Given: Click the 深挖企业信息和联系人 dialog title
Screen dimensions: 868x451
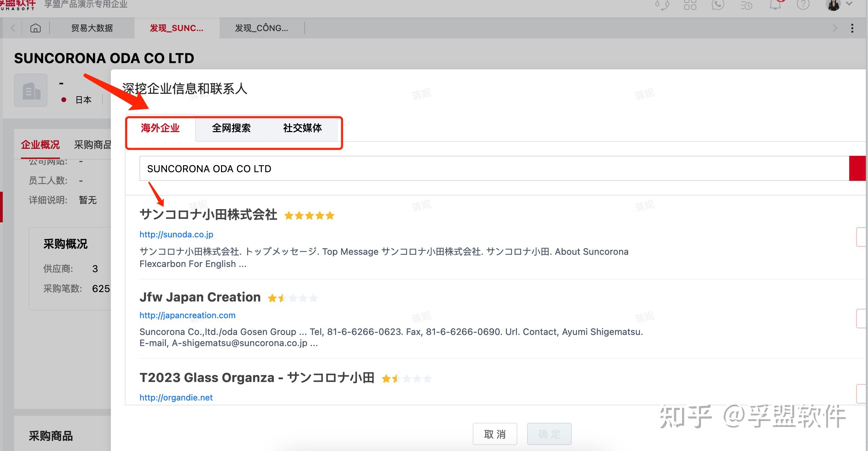Looking at the screenshot, I should point(185,89).
